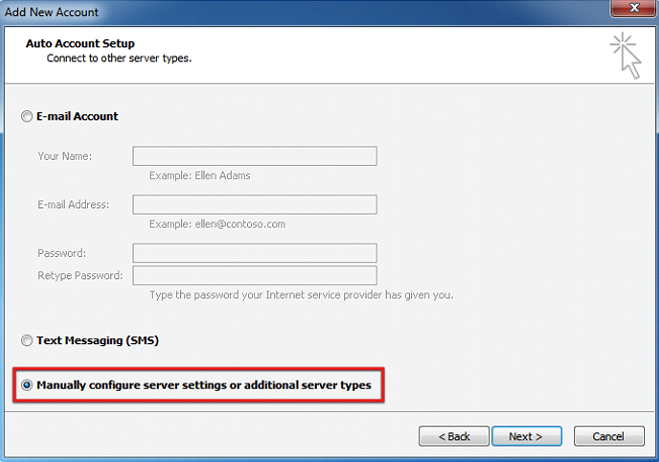Choose the Text Messaging (SMS) option
Screen dimensions: 659x462
tap(27, 340)
